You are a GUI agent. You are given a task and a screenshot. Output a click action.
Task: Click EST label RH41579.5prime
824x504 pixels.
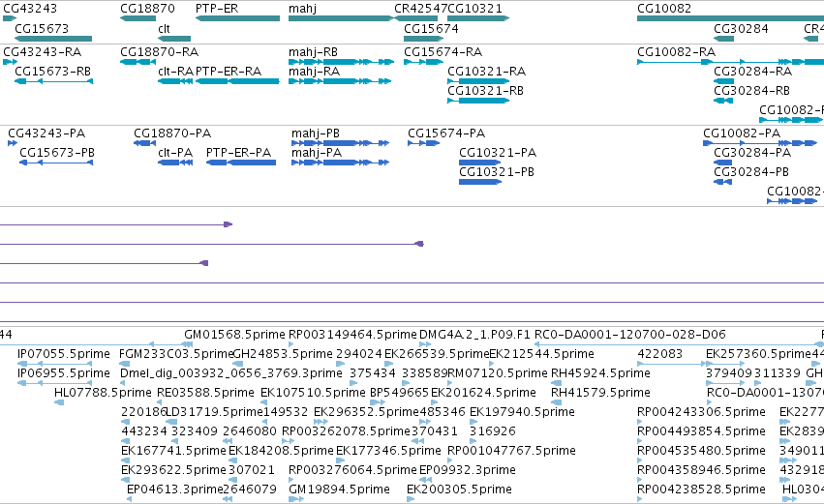[600, 393]
